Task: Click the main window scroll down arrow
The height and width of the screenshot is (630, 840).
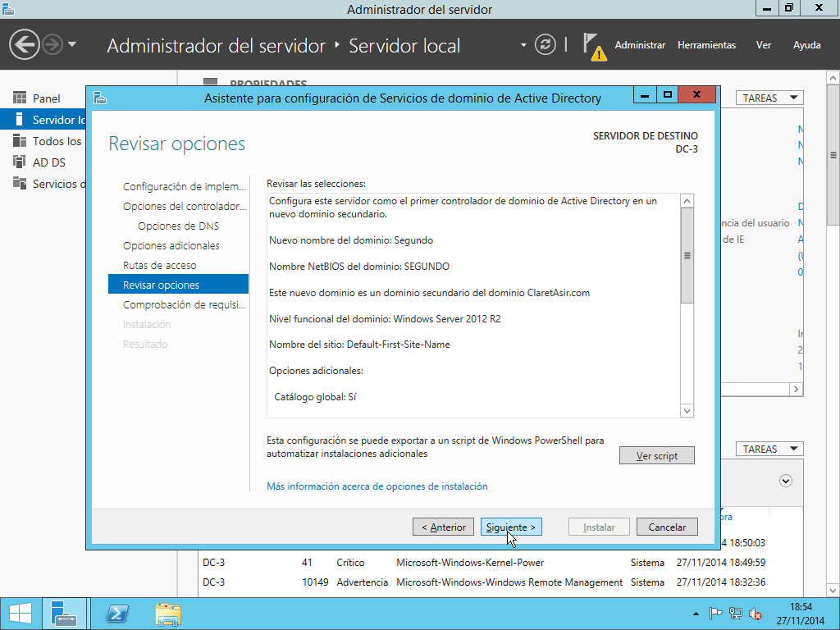Action: point(833,591)
